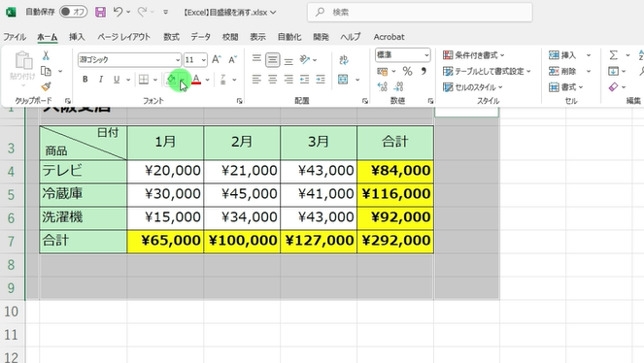
Task: Click the Percent Style icon
Action: coord(407,72)
